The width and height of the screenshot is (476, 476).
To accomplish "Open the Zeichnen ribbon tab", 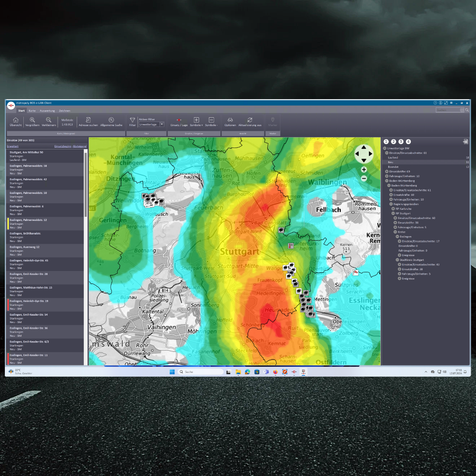I will (64, 111).
